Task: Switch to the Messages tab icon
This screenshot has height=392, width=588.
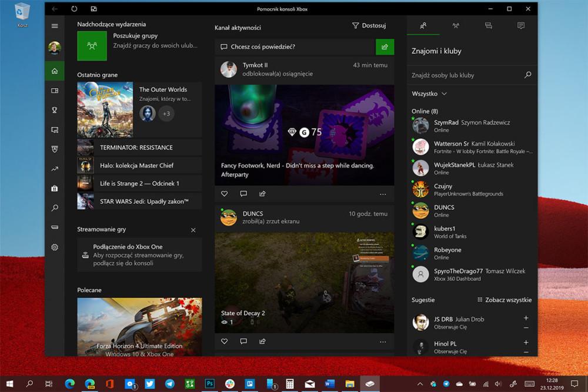Action: point(488,25)
